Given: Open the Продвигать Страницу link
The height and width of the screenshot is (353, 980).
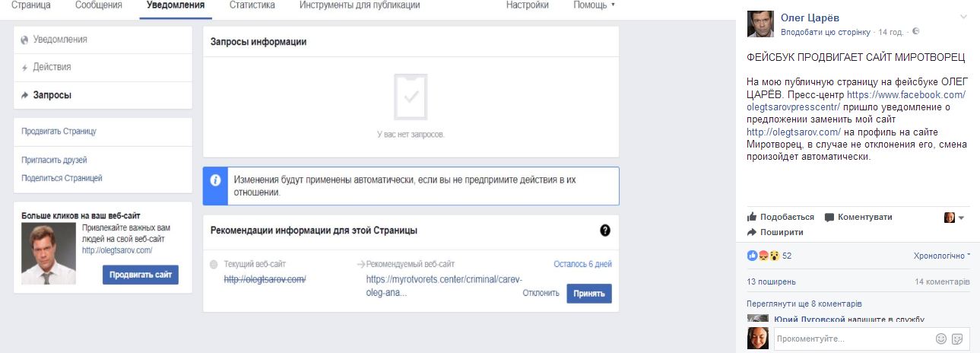Looking at the screenshot, I should (59, 132).
